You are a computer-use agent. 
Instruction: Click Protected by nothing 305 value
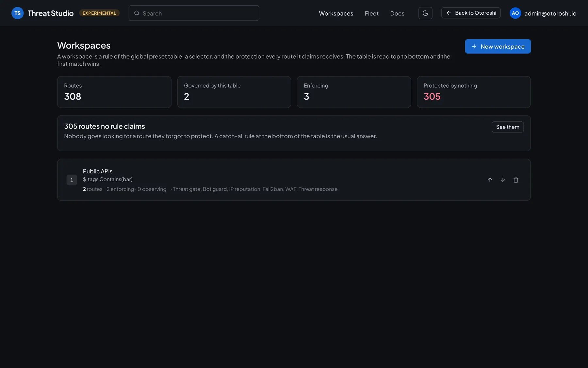432,96
